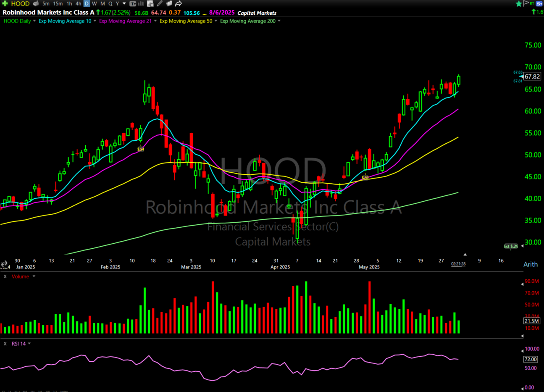Image resolution: width=544 pixels, height=392 pixels.
Task: Click the May 2025 date axis label
Action: 369,267
